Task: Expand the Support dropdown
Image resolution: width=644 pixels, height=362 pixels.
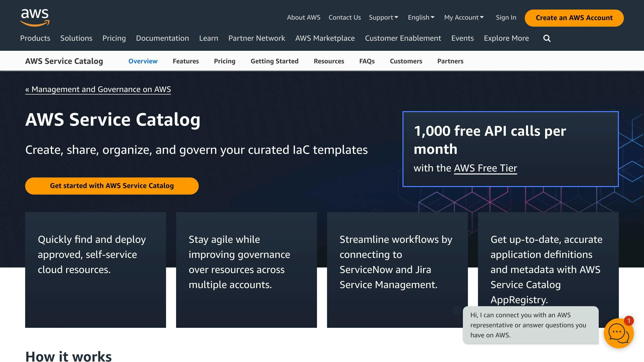Action: tap(383, 18)
